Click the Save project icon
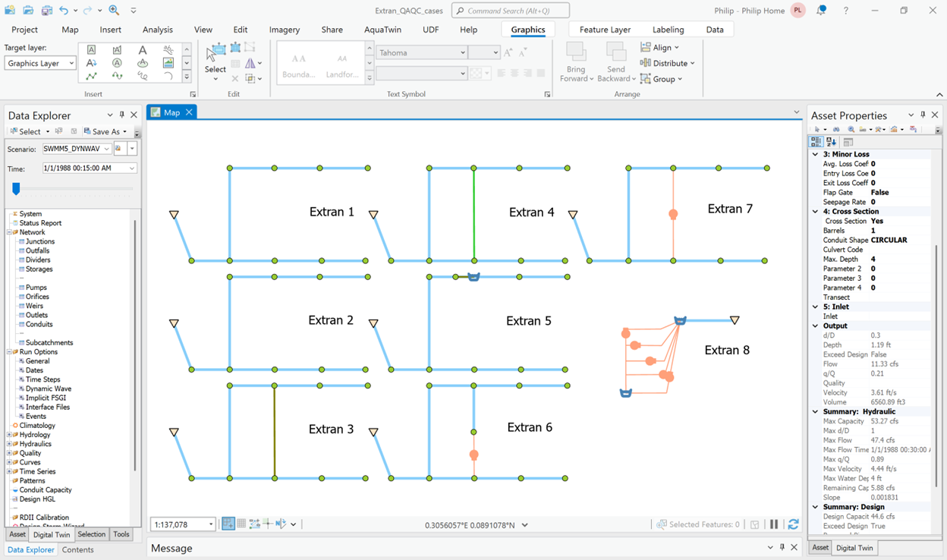947x560 pixels. (47, 11)
